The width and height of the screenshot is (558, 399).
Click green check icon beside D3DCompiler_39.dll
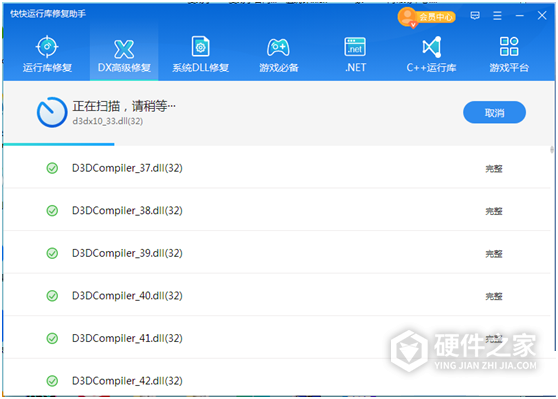(x=52, y=253)
